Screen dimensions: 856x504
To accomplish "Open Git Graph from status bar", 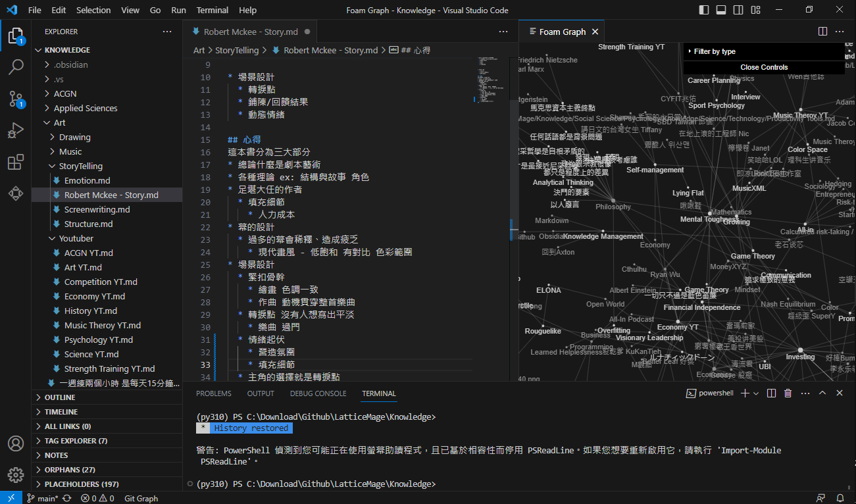I will (x=141, y=498).
